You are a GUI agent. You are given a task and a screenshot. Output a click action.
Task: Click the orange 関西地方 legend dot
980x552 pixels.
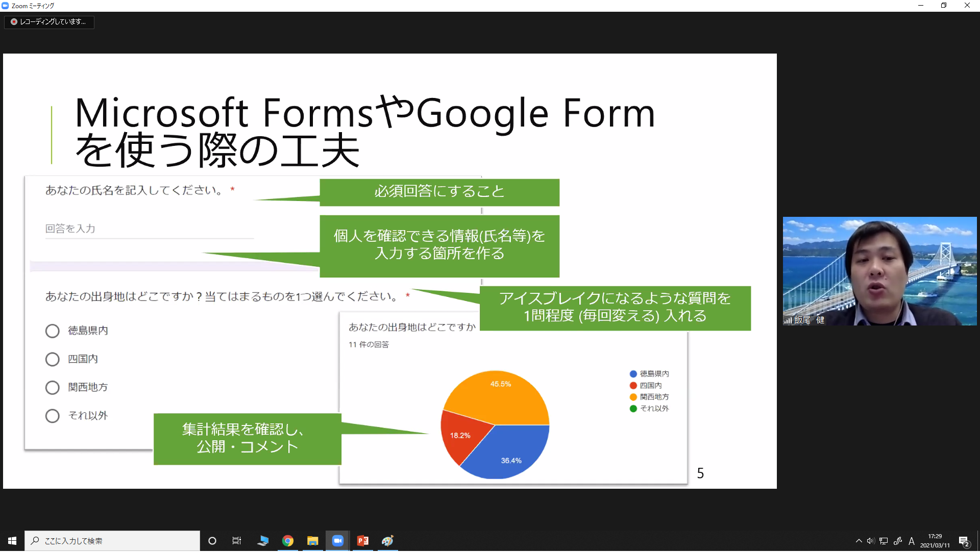pyautogui.click(x=633, y=397)
